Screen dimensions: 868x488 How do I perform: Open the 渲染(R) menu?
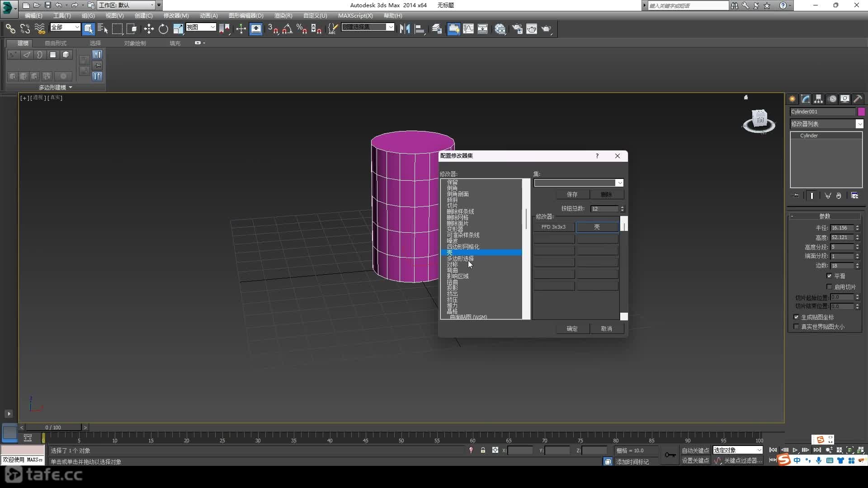point(283,15)
